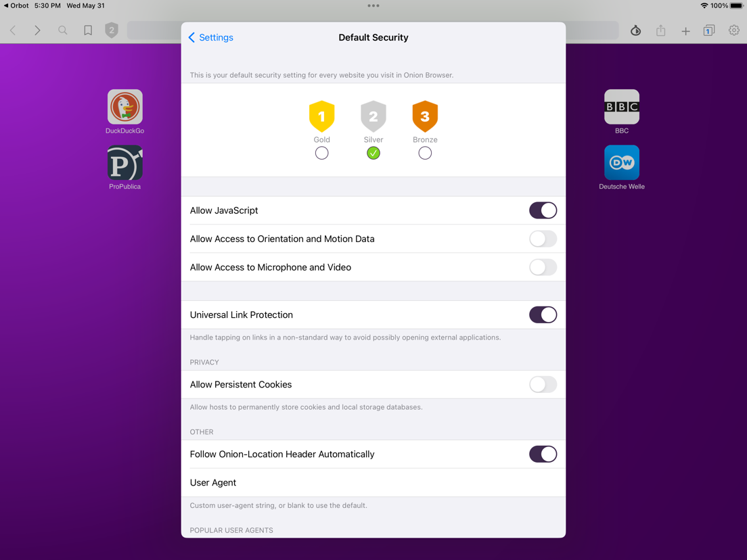The image size is (747, 560).
Task: Return to Orbot app via status bar
Action: [x=16, y=5]
